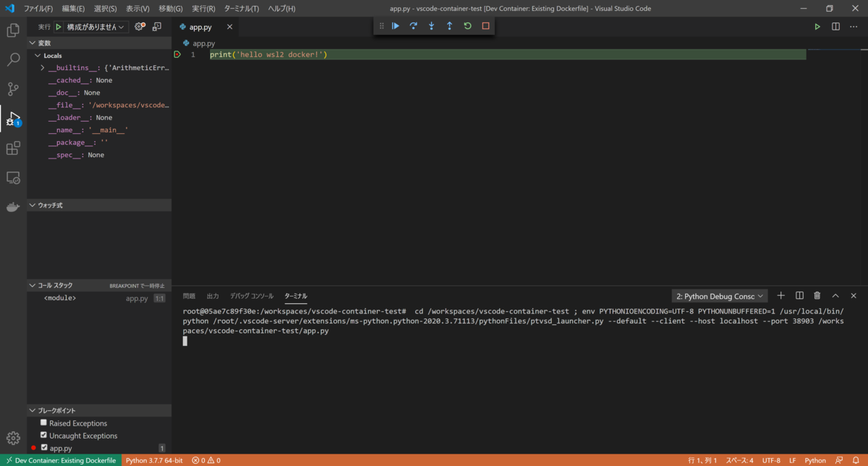
Task: Toggle the app.py breakpoint checkbox
Action: point(44,447)
